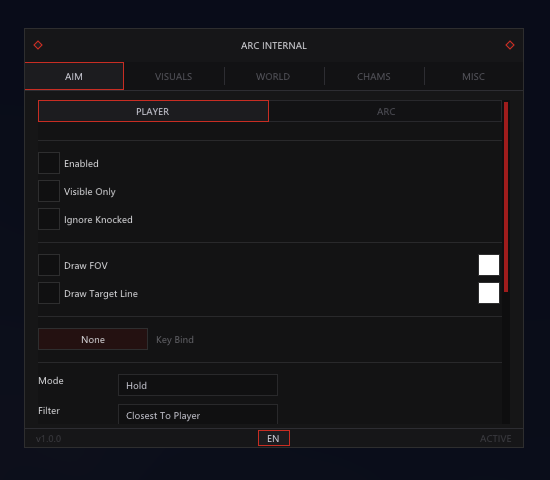
Task: Switch to the VISUALS tab
Action: (174, 76)
